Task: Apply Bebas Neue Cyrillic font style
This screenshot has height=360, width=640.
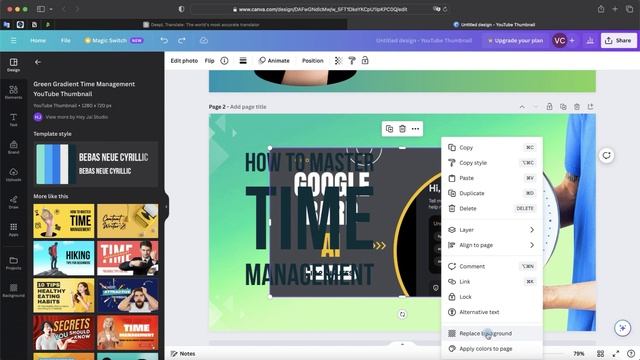Action: coord(113,163)
